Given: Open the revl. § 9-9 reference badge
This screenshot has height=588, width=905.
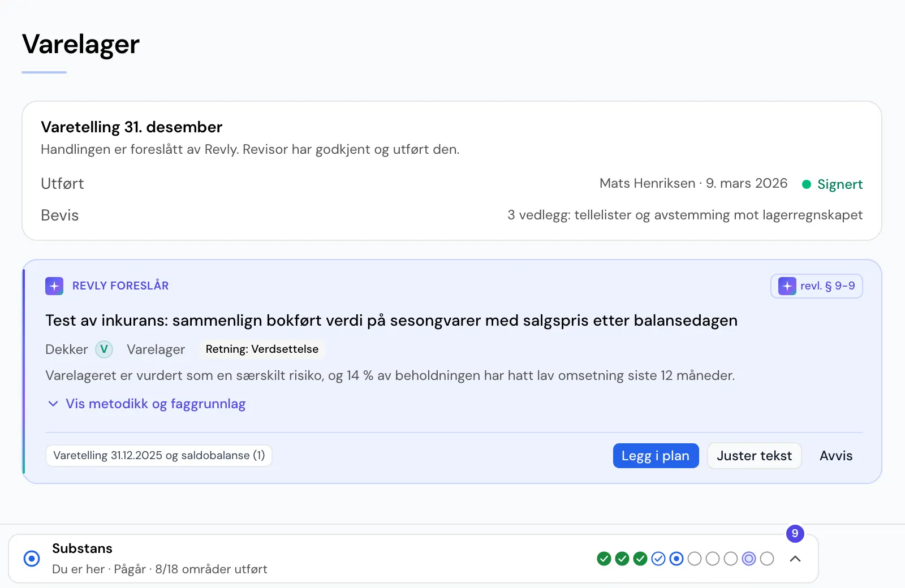Looking at the screenshot, I should point(816,286).
